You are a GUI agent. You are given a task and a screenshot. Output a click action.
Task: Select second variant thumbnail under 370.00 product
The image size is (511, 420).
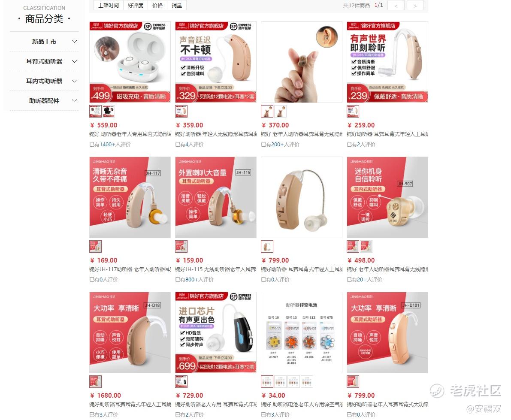(280, 111)
